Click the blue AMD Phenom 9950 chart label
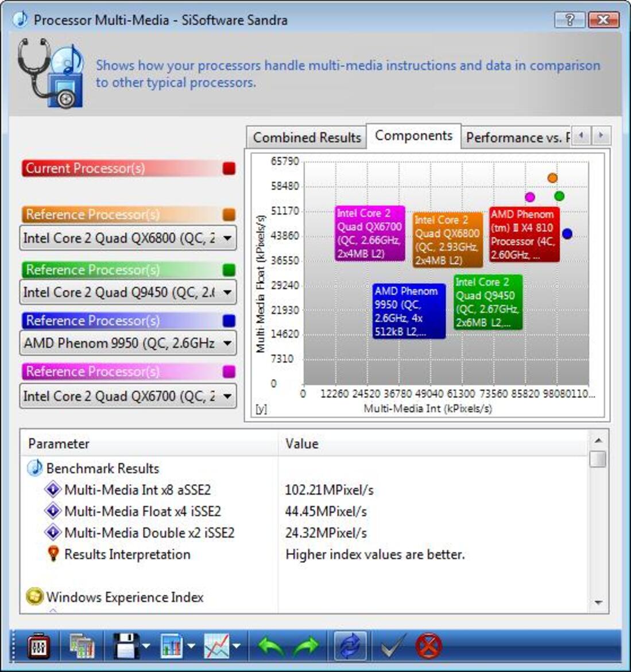The image size is (631, 672). pos(409,311)
